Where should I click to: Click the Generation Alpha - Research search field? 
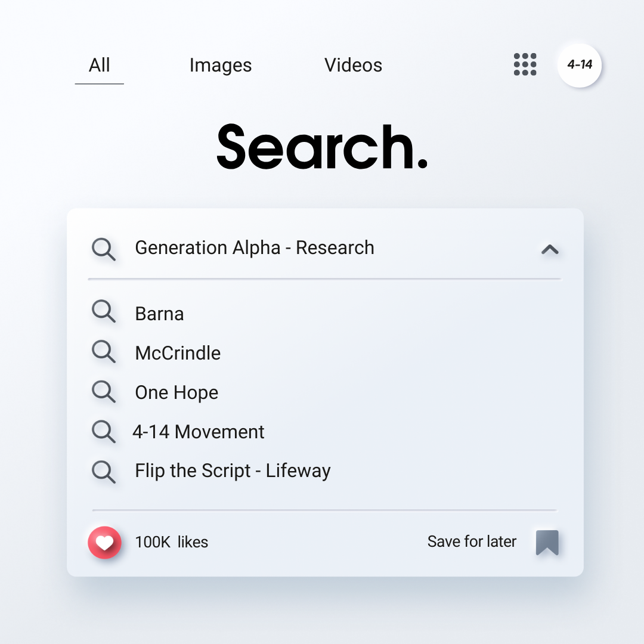[x=255, y=248]
